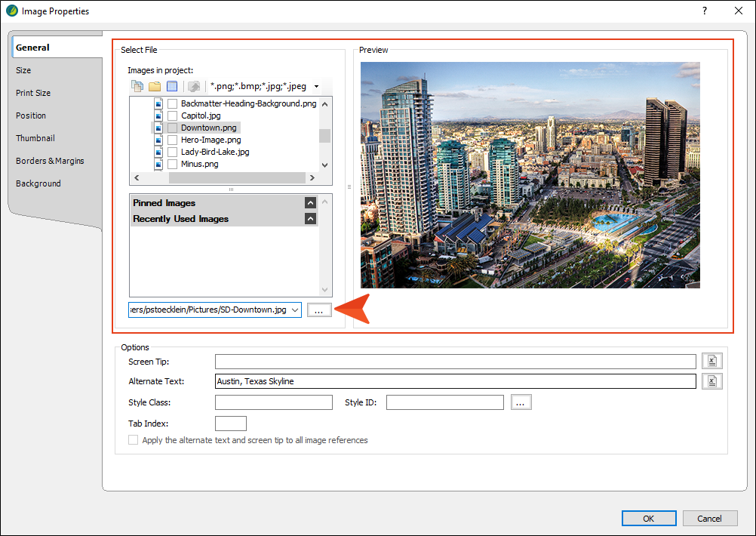Switch to the Thumbnail tab
This screenshot has height=536, width=756.
(35, 138)
